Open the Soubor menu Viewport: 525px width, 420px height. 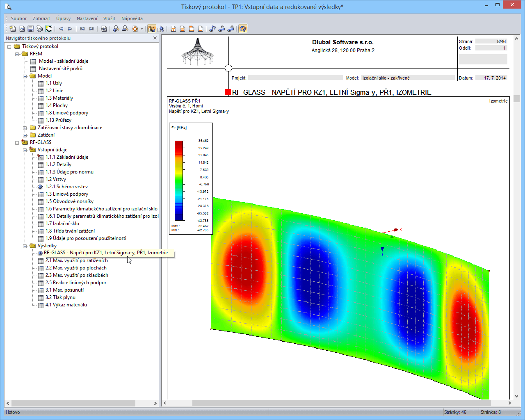coord(19,18)
